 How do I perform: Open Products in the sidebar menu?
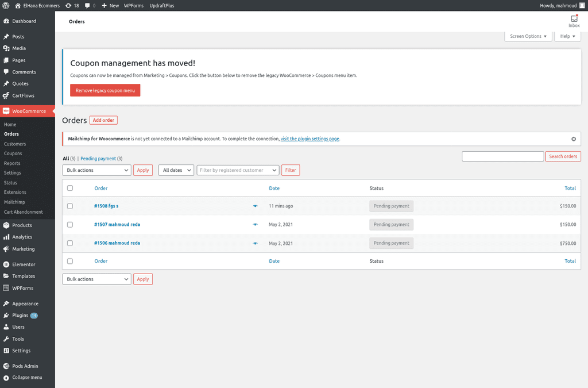(x=22, y=225)
